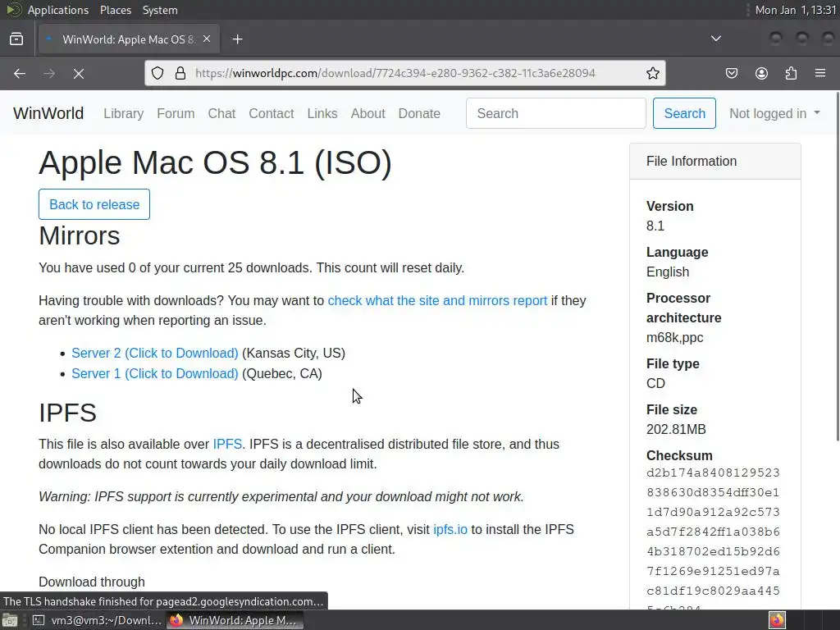Click the blue Search button
The width and height of the screenshot is (840, 630).
click(x=684, y=113)
